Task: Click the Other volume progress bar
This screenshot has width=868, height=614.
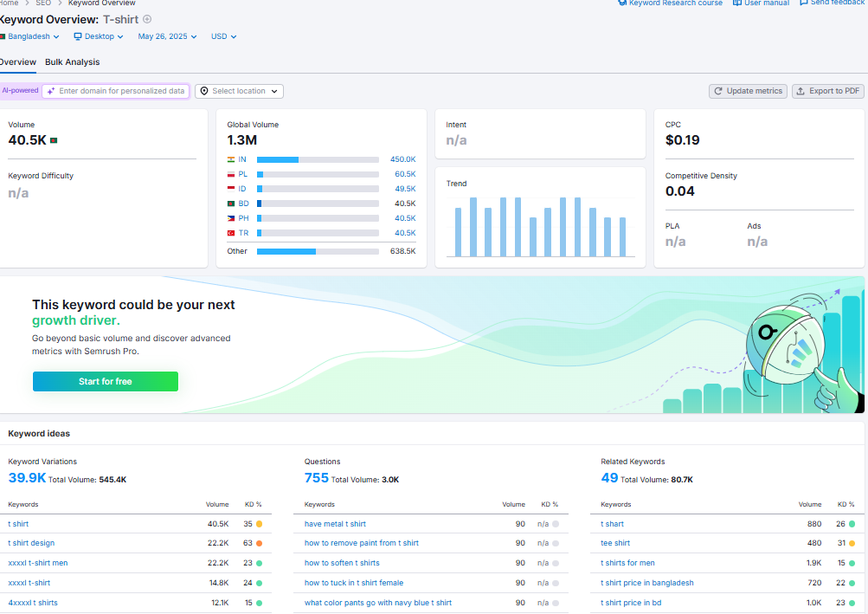Action: pyautogui.click(x=318, y=252)
